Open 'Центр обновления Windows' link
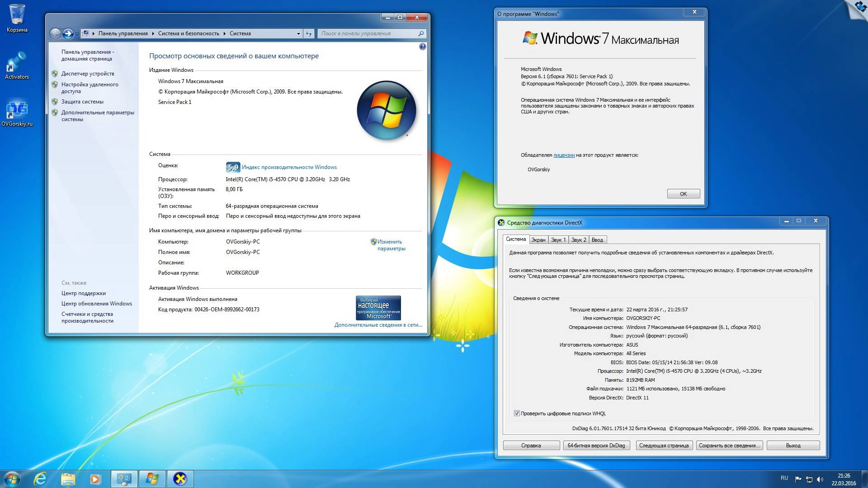 pos(97,304)
